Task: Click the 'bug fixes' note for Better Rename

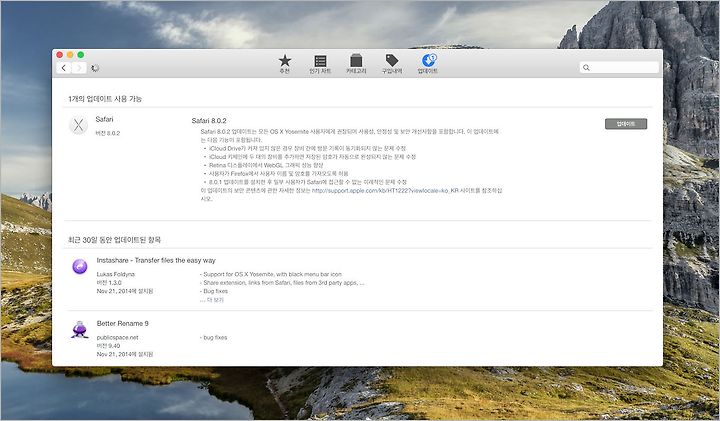Action: point(214,337)
